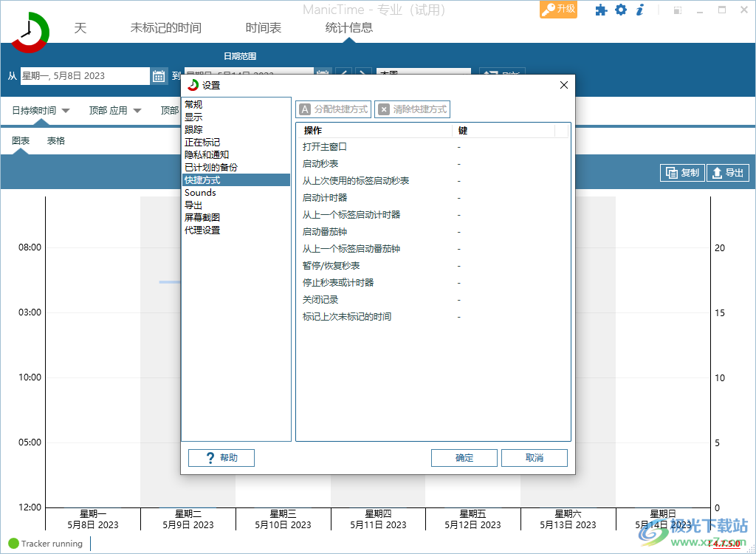Click the 操作 column header

[374, 131]
